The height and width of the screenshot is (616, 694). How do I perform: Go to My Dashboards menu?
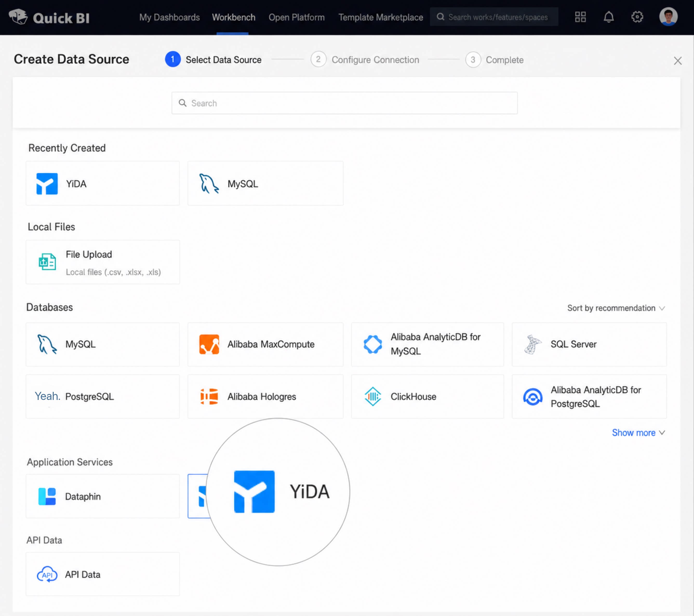tap(169, 17)
